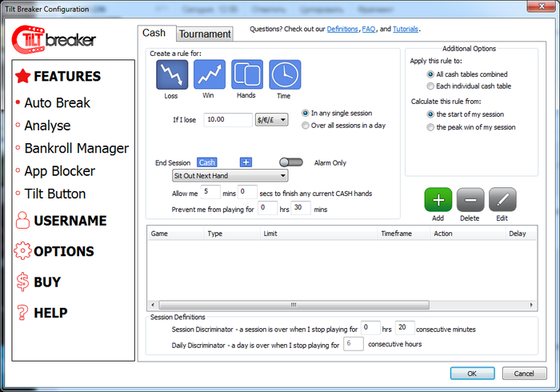Click the Tilt Breaker logo

coord(54,40)
